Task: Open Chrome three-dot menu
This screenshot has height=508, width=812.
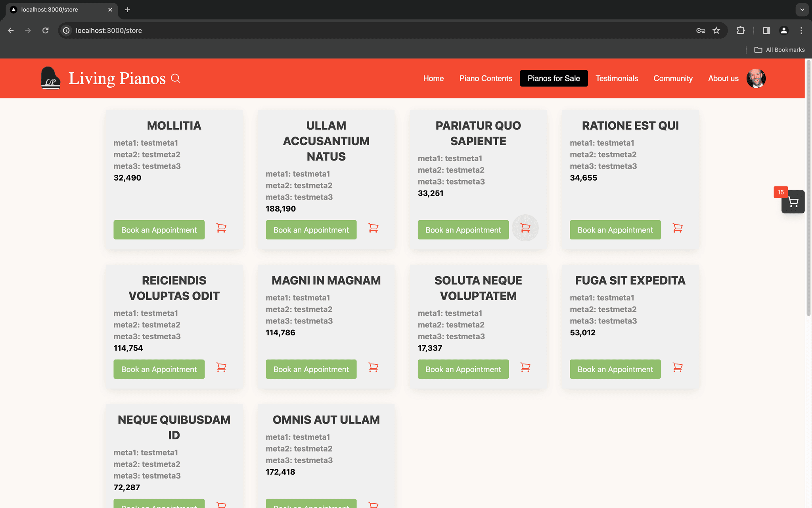Action: click(801, 31)
